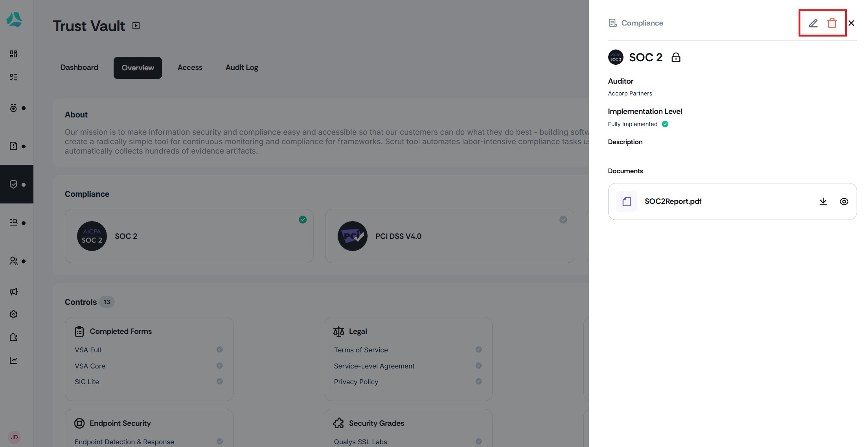
Task: Open the document alert icon in the sidebar
Action: [x=13, y=146]
